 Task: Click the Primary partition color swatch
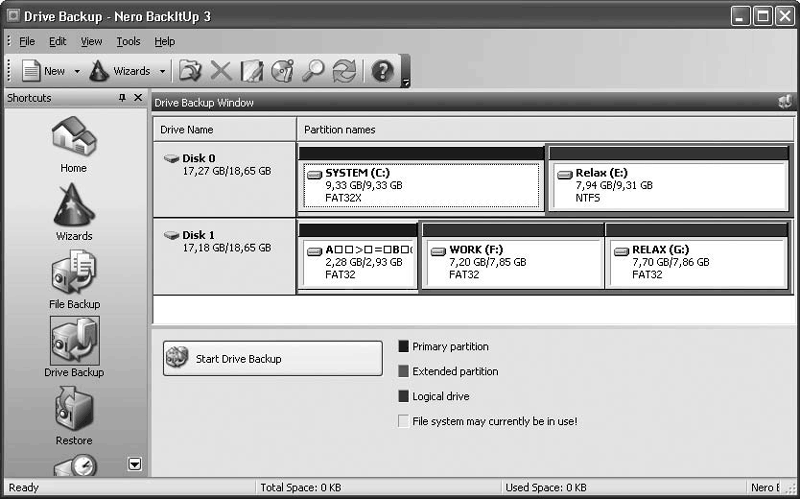[x=404, y=347]
